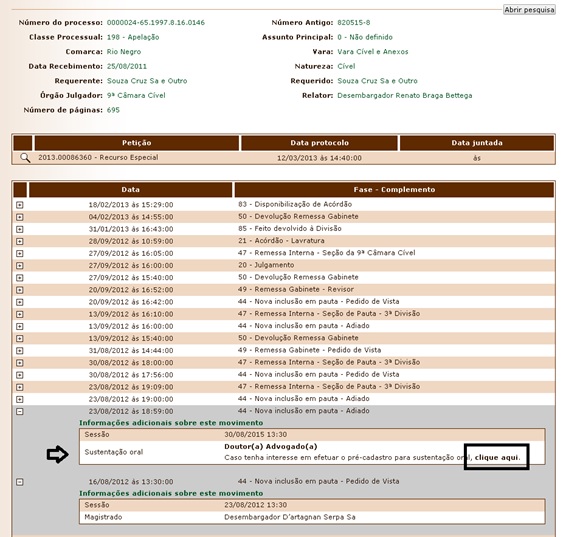Click the Natureza value Cível
Screen dimensions: 566x537
tap(346, 66)
